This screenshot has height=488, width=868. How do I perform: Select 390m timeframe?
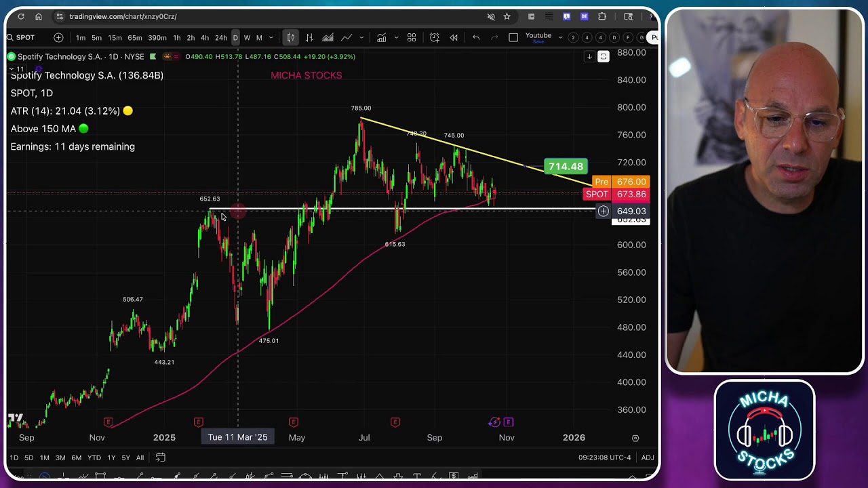(x=157, y=37)
